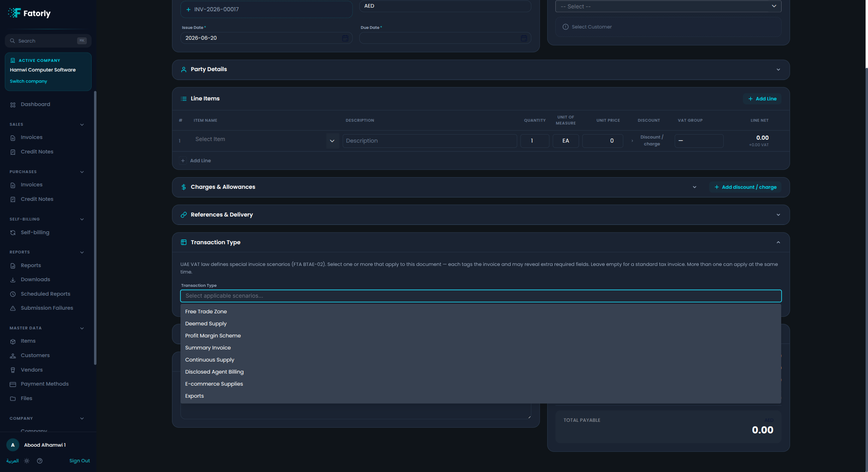Click the Fatorly logo icon
The height and width of the screenshot is (472, 868).
14,13
